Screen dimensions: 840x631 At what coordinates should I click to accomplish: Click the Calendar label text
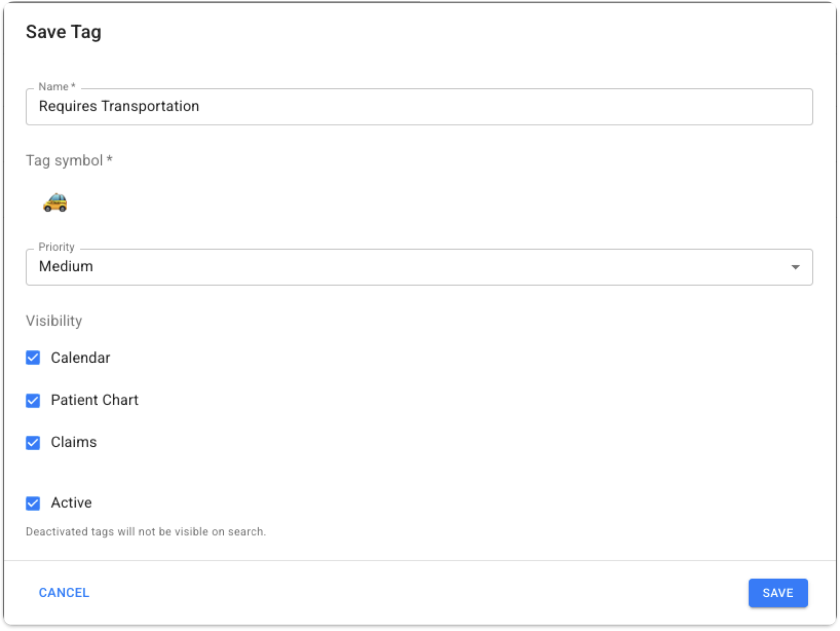[x=80, y=358]
